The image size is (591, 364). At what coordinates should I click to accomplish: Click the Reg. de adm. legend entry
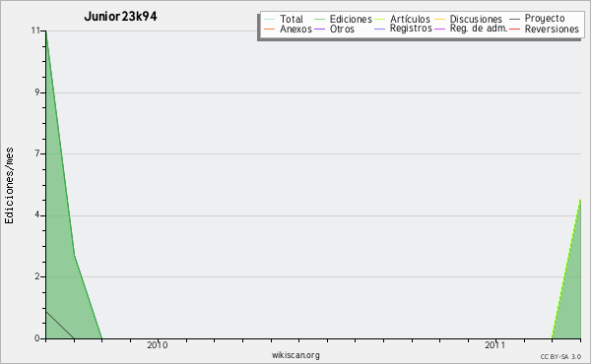pyautogui.click(x=471, y=29)
